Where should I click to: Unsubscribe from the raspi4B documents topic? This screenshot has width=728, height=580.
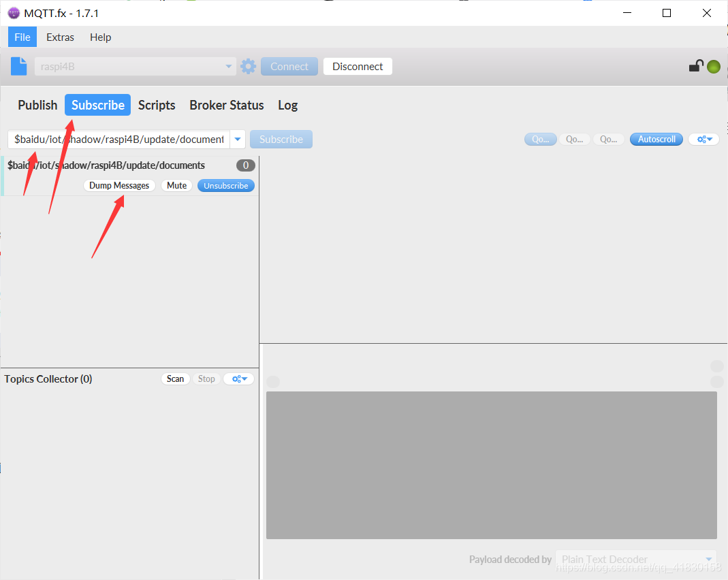pyautogui.click(x=225, y=186)
